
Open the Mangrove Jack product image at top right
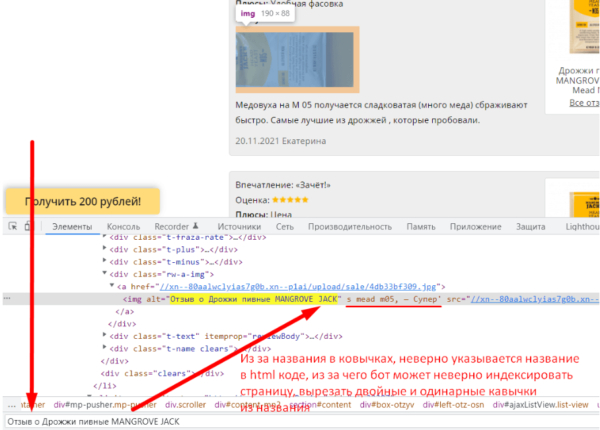tap(584, 27)
